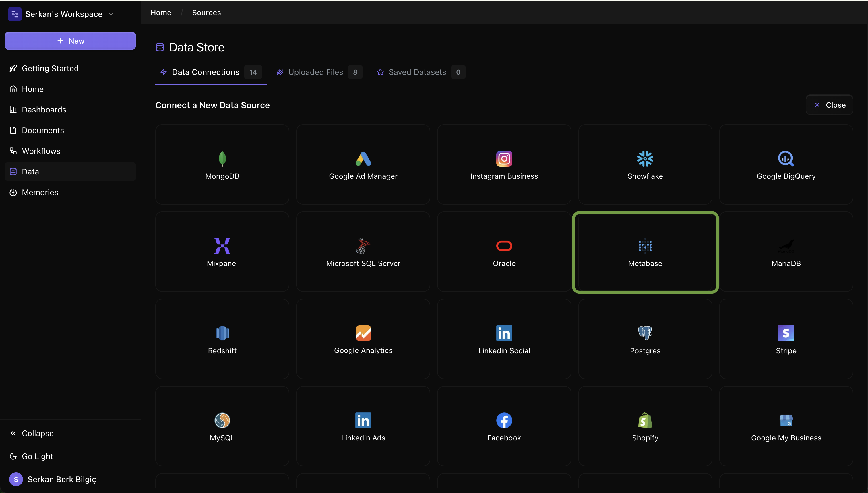This screenshot has width=868, height=493.
Task: Choose the Google Ad Manager logo
Action: [x=363, y=158]
